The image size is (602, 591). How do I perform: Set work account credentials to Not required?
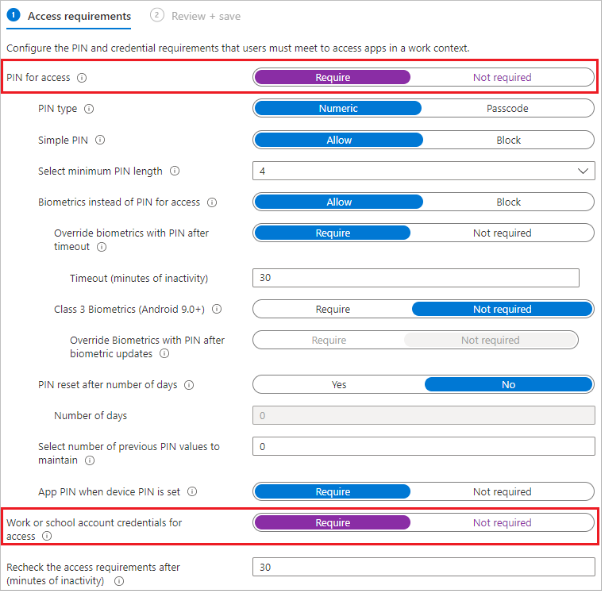pyautogui.click(x=502, y=522)
